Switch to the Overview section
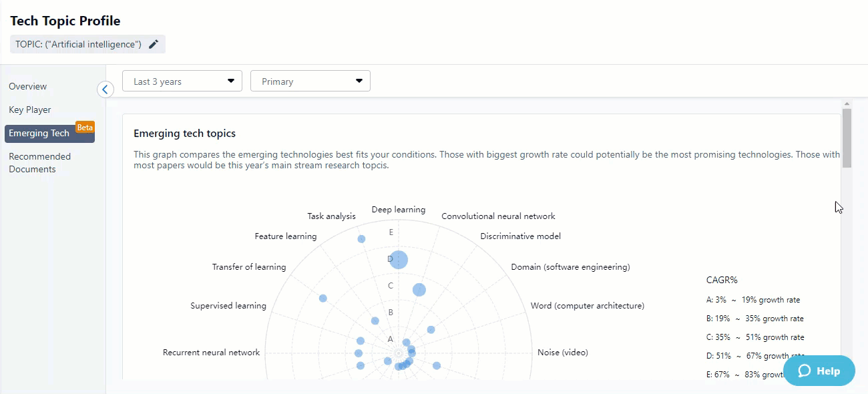The width and height of the screenshot is (868, 394). 28,86
